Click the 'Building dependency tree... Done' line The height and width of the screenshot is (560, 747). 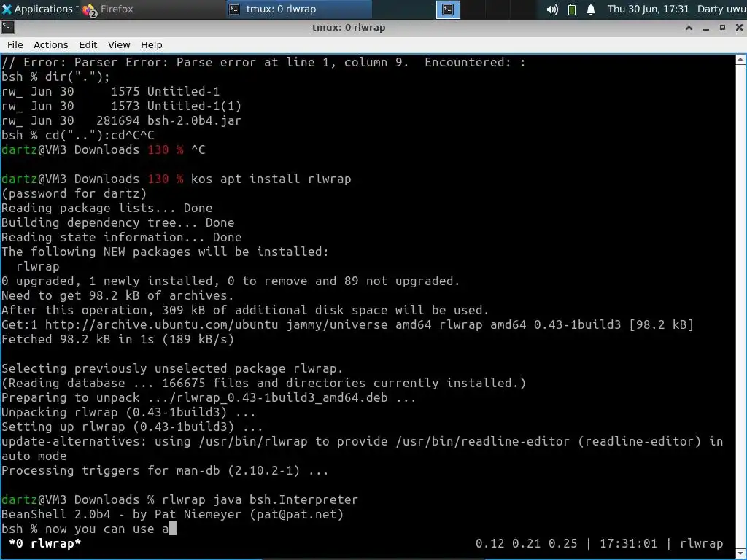[117, 223]
